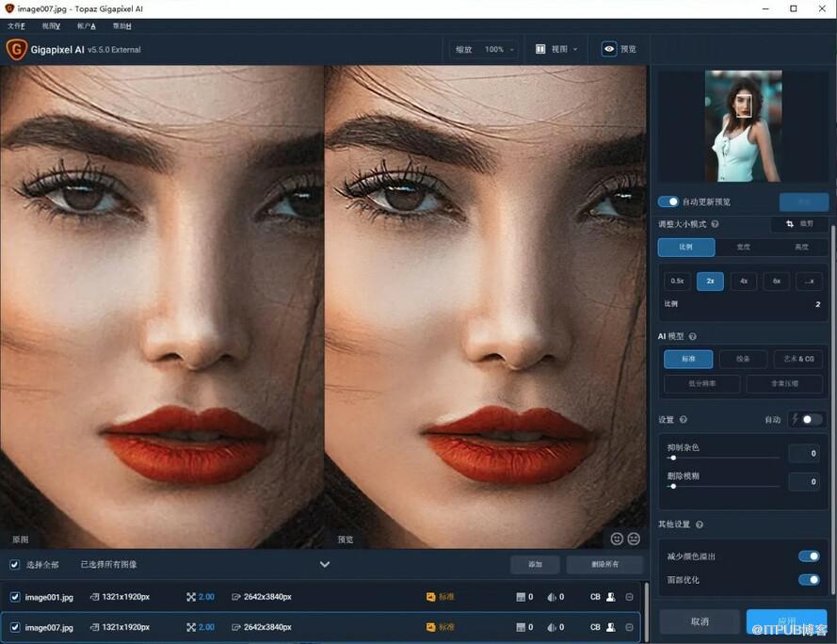Image resolution: width=837 pixels, height=644 pixels.
Task: Click input size icon in image001.jpg row
Action: tap(94, 597)
